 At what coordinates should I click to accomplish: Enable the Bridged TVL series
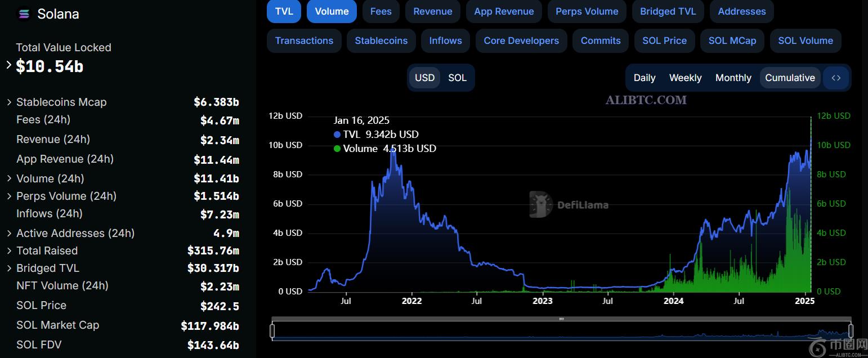(x=668, y=11)
